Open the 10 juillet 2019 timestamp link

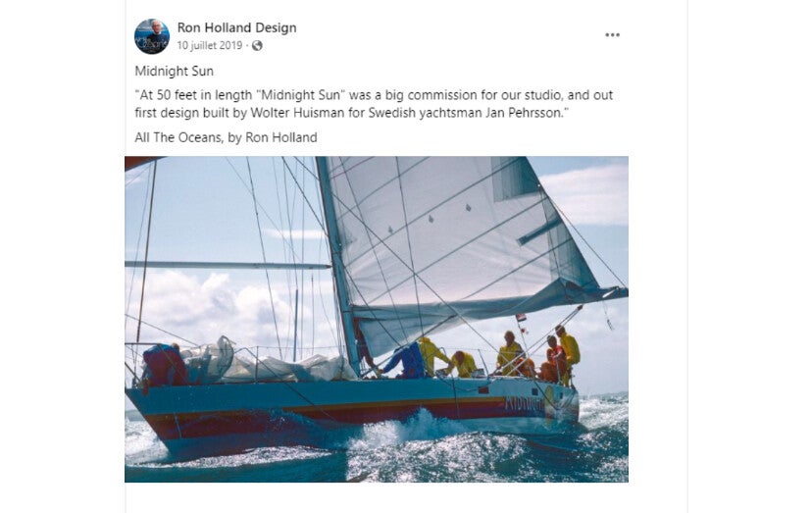tap(209, 45)
